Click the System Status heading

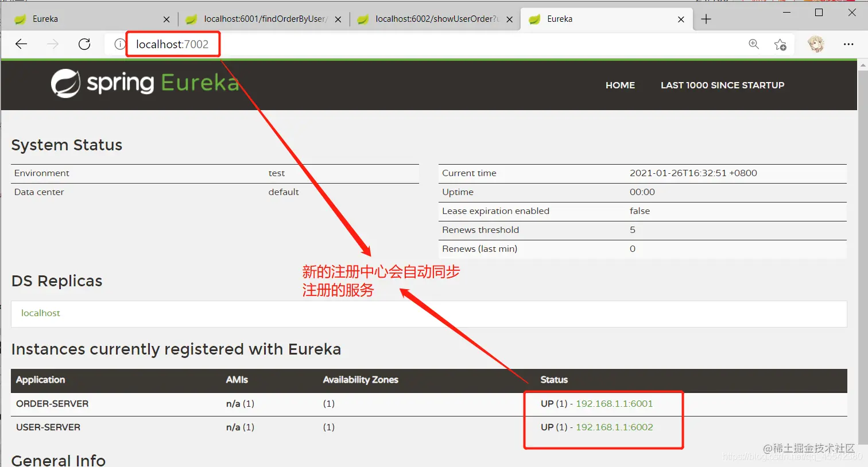(67, 145)
